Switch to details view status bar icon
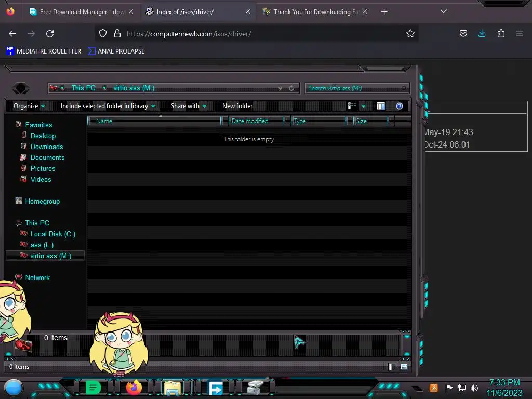 pyautogui.click(x=393, y=367)
